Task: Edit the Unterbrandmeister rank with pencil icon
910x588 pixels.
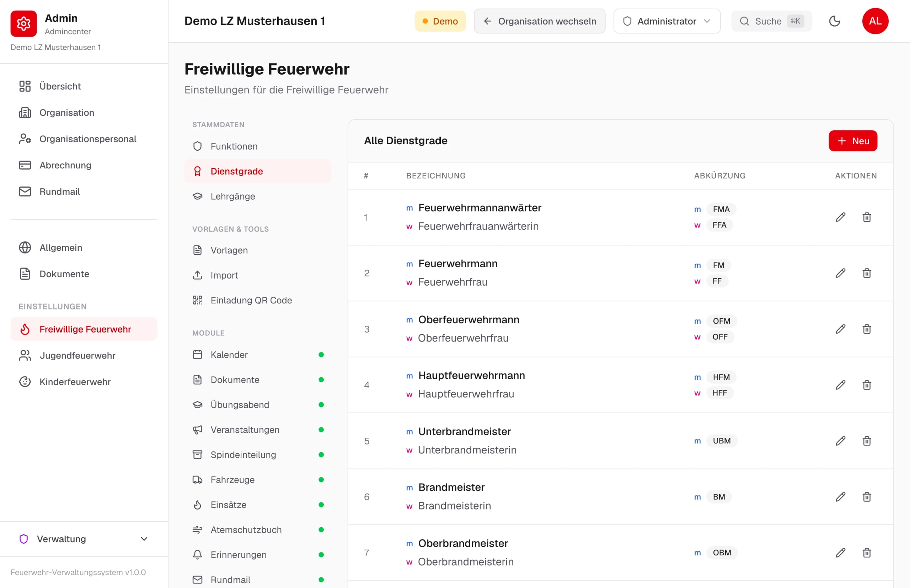Action: pos(840,441)
